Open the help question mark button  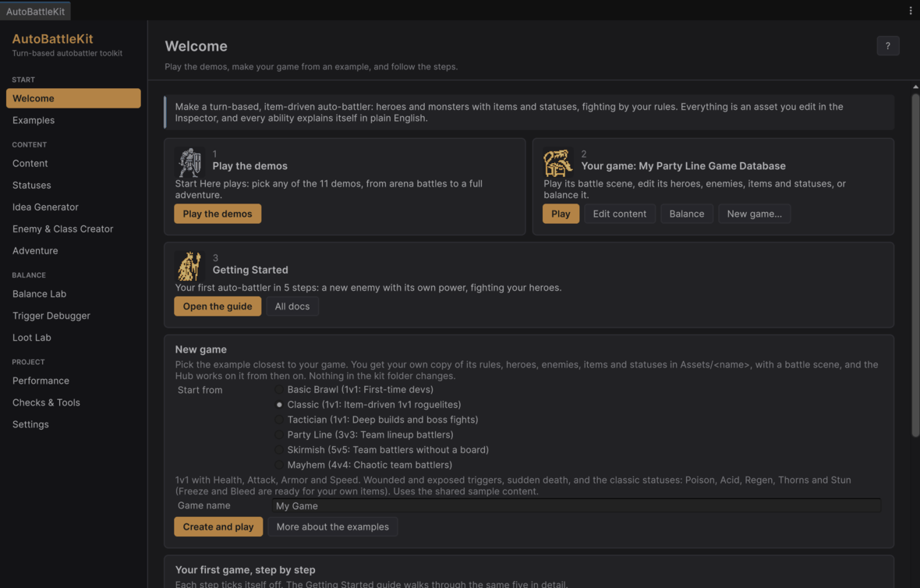(888, 46)
